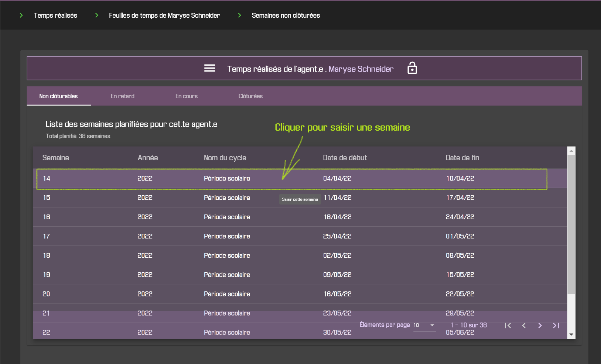Click the table scrollbar up arrow
The image size is (601, 364).
571,151
